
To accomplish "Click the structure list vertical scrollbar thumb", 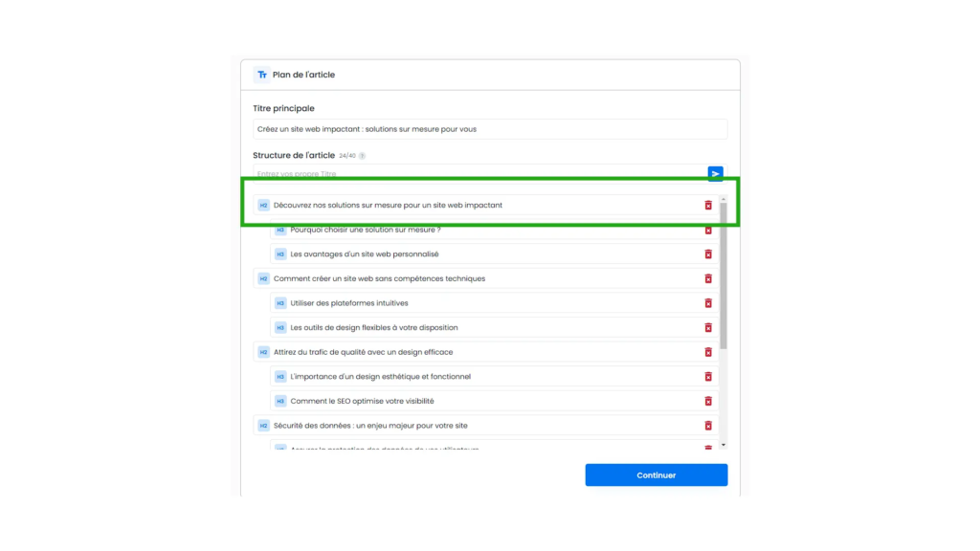I will (724, 275).
